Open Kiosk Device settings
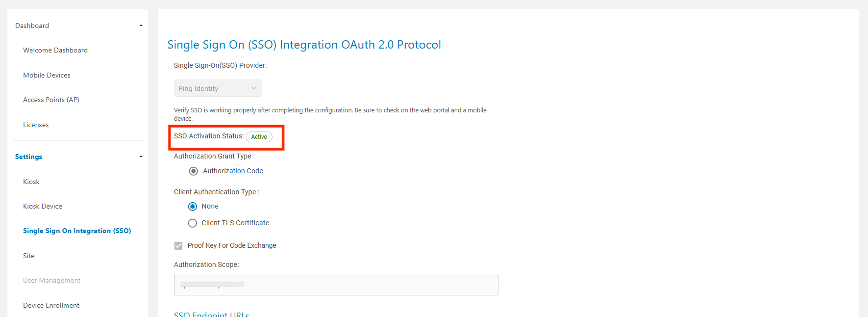Viewport: 868px width, 317px height. pyautogui.click(x=43, y=206)
